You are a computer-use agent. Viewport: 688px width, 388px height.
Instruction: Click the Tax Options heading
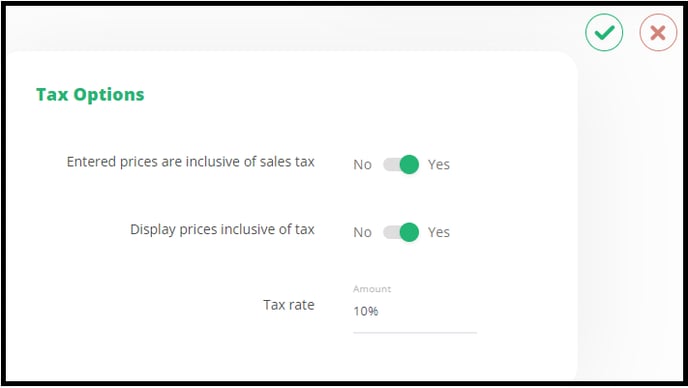click(x=90, y=94)
